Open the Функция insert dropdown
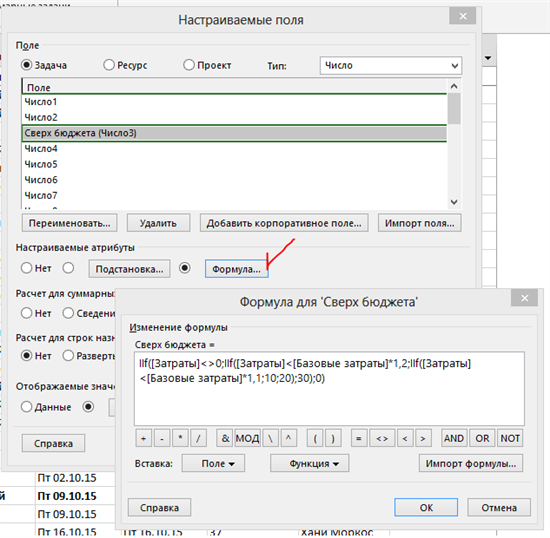The height and width of the screenshot is (538, 550). [x=309, y=463]
